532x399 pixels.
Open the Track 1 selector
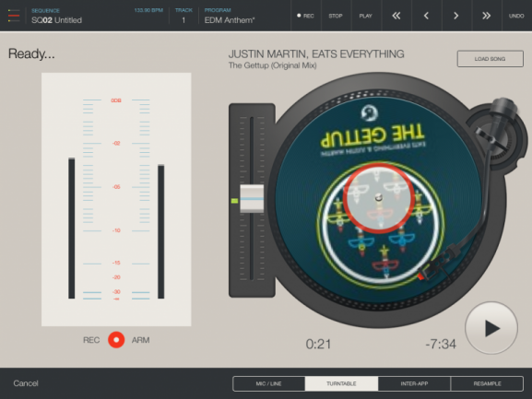click(183, 16)
